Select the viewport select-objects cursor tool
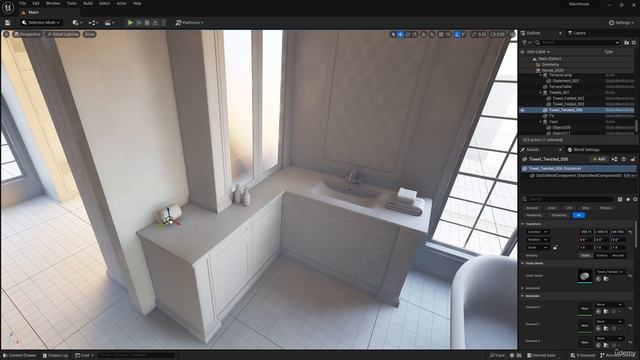Screen dimensions: 640x360 pyautogui.click(x=393, y=35)
